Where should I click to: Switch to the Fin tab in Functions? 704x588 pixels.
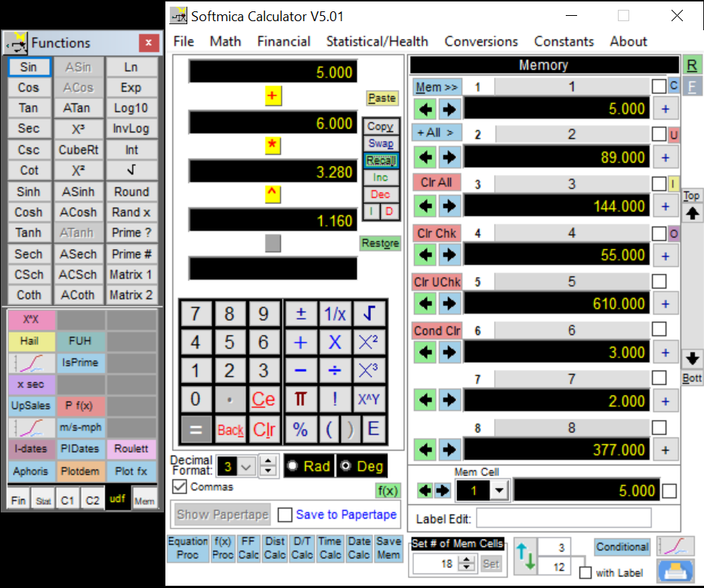(x=18, y=500)
